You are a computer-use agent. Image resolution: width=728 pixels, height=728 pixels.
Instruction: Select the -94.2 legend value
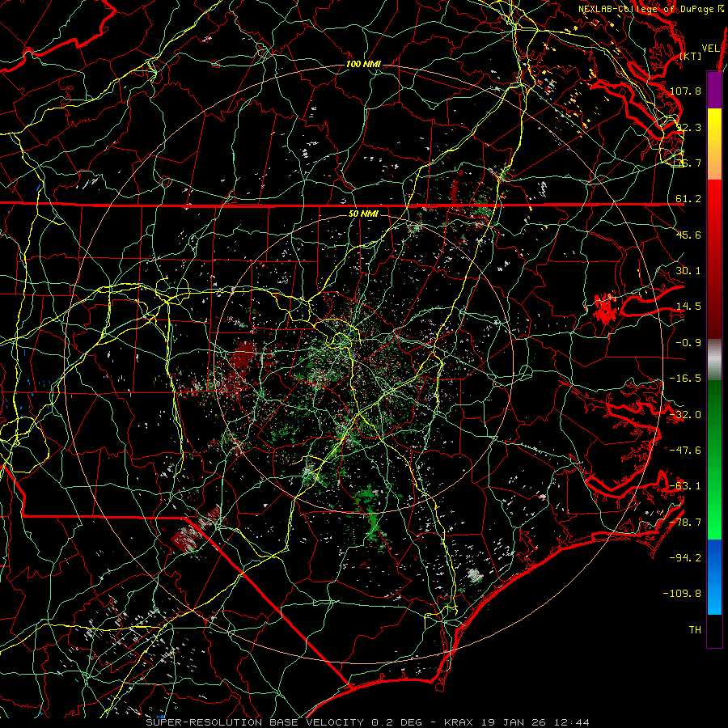685,557
